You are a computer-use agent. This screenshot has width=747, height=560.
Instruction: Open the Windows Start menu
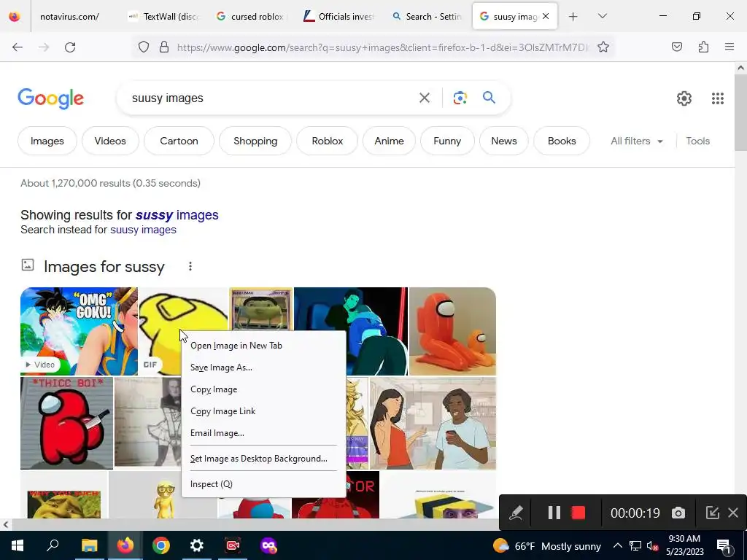coord(18,545)
